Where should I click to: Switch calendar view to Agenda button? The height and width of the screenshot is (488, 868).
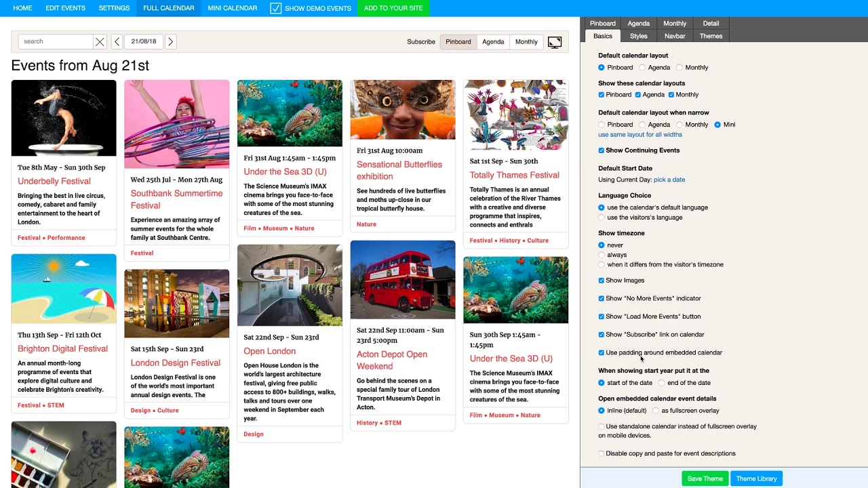(493, 42)
